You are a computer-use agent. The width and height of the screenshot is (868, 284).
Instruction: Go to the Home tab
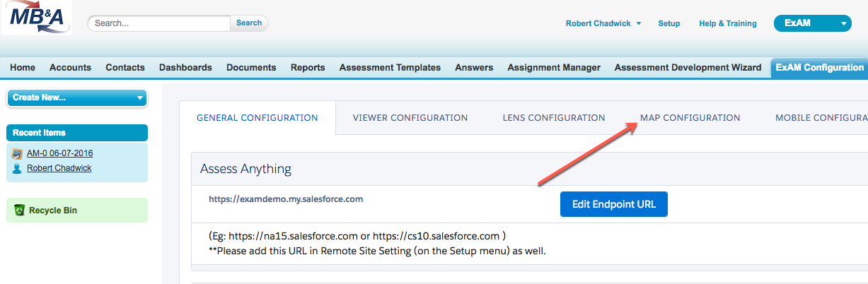click(23, 68)
